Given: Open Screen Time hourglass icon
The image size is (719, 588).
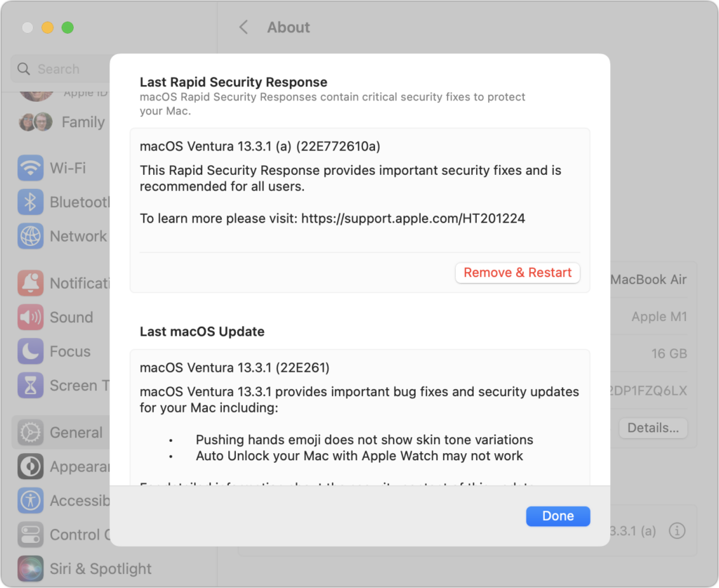Looking at the screenshot, I should point(30,386).
